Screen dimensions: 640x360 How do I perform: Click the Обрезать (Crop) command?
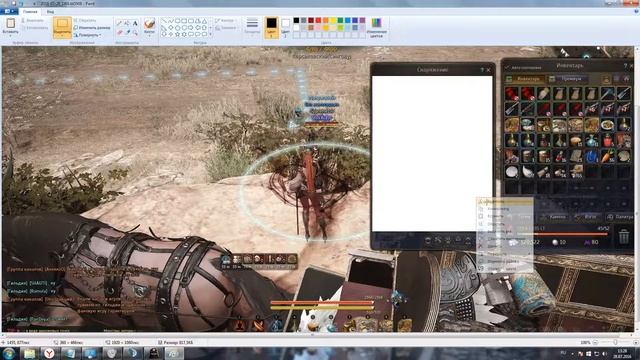coord(84,20)
